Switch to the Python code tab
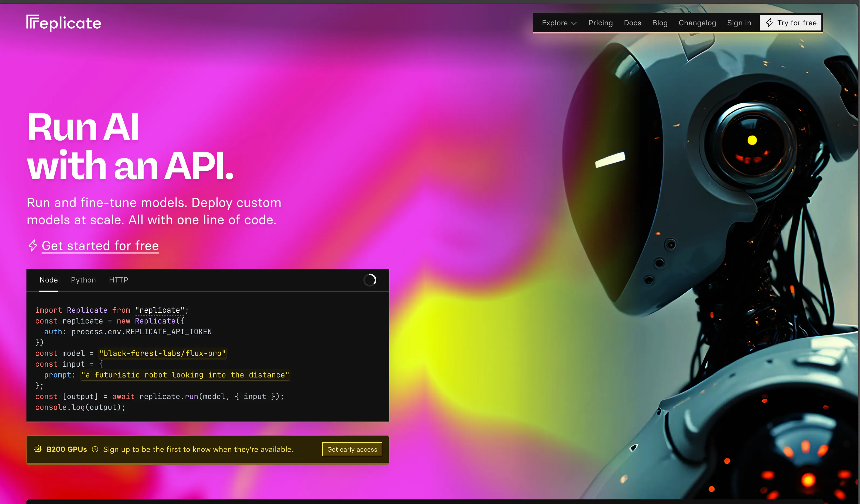The height and width of the screenshot is (504, 860). click(83, 280)
